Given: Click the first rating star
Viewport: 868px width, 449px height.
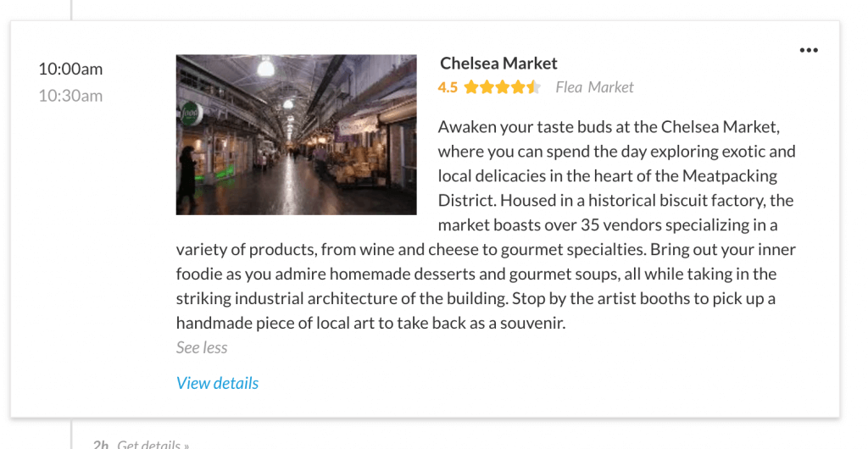Looking at the screenshot, I should (471, 87).
